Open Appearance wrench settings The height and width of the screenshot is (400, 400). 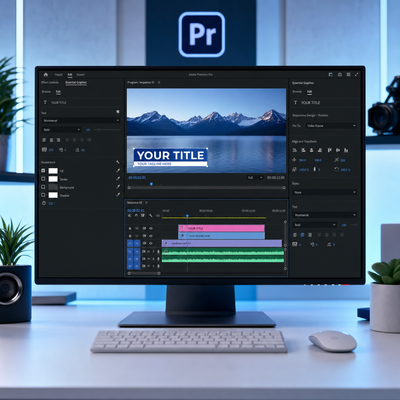118,162
